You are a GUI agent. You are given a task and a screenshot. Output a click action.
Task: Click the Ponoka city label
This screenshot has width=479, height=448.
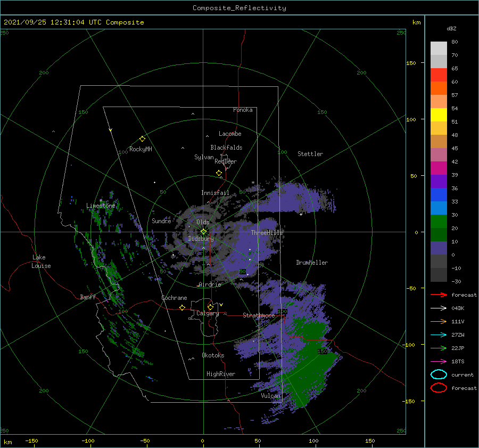(x=243, y=110)
